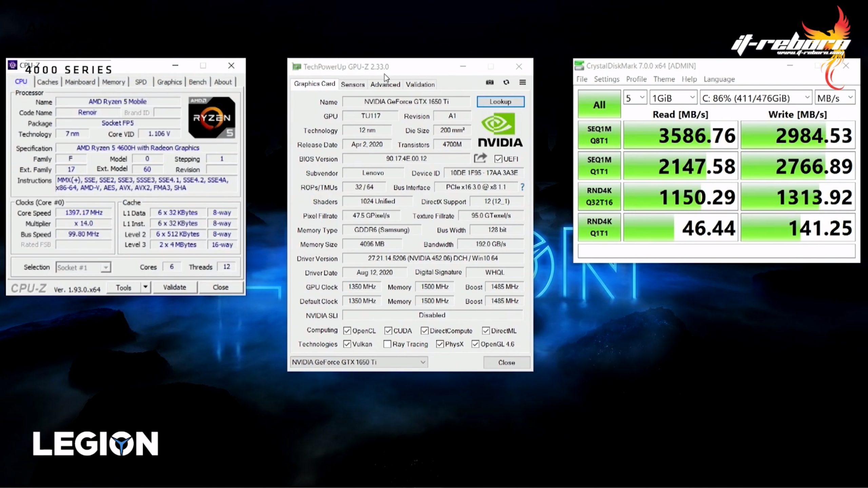The width and height of the screenshot is (868, 488).
Task: Toggle the UEFI checkbox
Action: 498,159
